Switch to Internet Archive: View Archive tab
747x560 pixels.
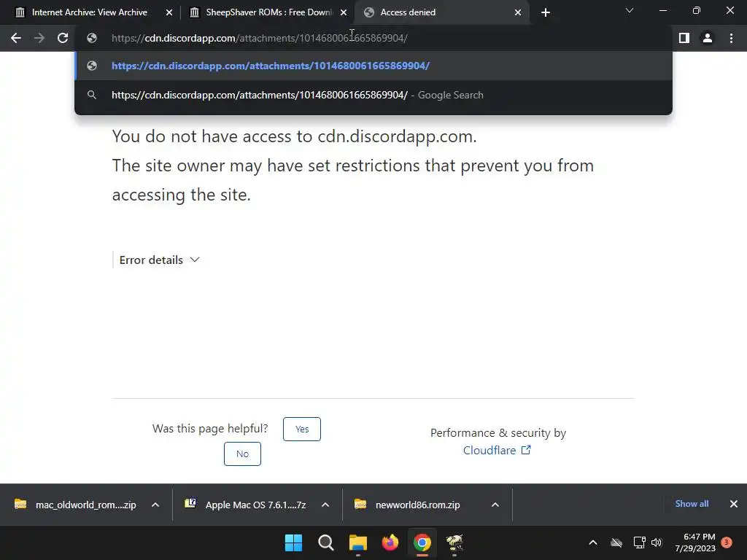click(x=90, y=12)
